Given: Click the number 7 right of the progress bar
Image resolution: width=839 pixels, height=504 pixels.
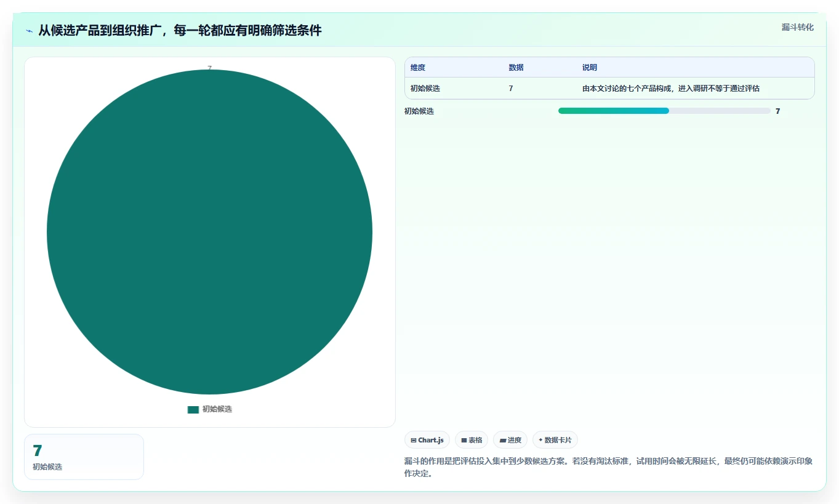Looking at the screenshot, I should pyautogui.click(x=778, y=111).
